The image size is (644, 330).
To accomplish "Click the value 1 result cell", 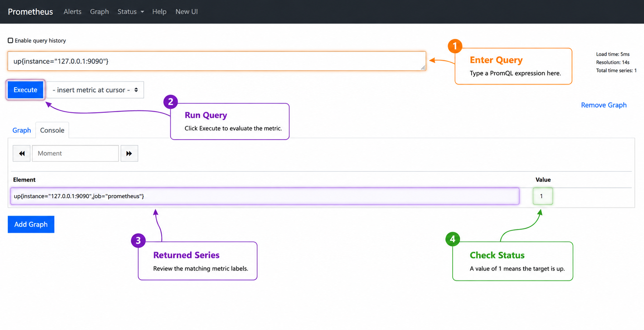I will (542, 196).
